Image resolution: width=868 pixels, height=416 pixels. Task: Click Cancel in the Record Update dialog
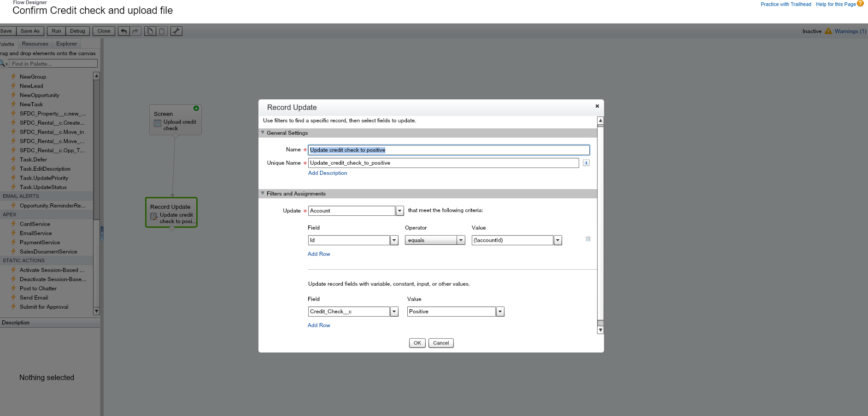point(441,343)
